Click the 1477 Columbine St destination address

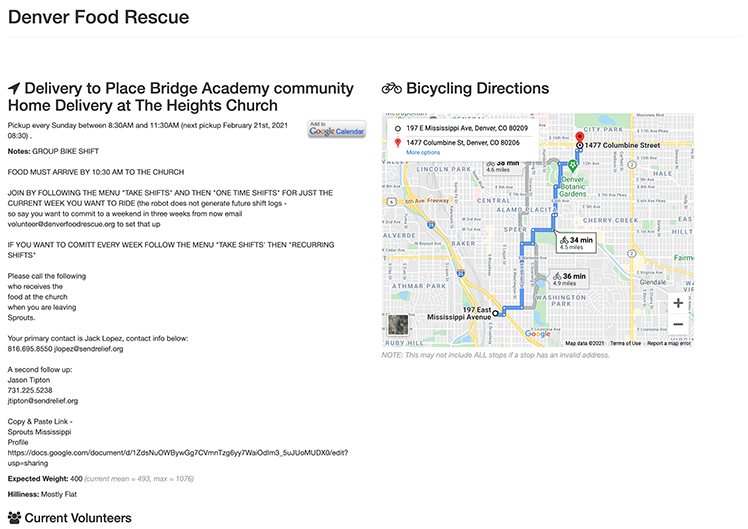point(463,143)
